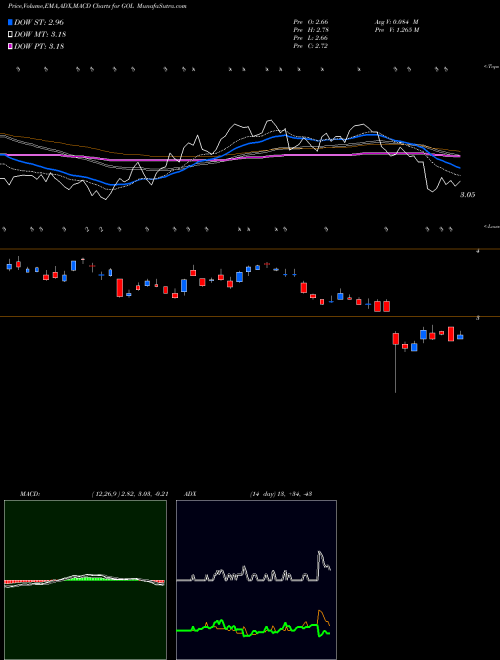Viewport: 500px width, 660px height.
Task: Click the 'Avg V: 0.984 M' value
Action: pos(396,22)
